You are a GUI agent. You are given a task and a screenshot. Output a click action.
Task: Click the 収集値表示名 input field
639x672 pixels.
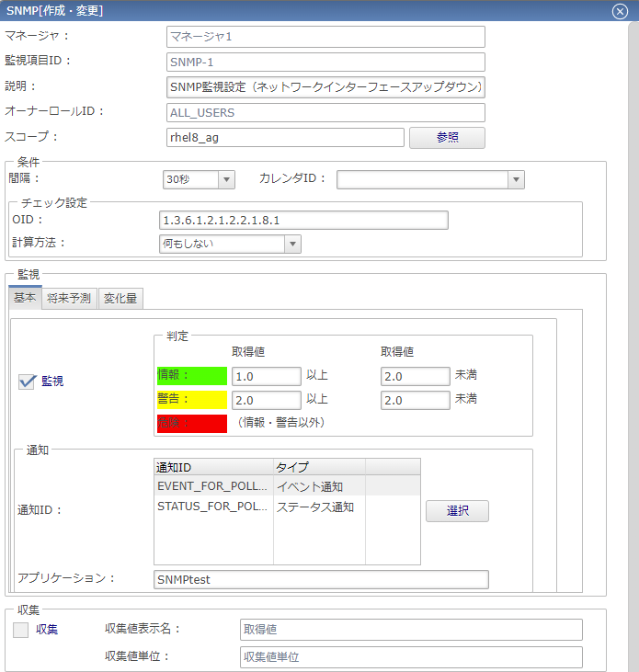411,629
